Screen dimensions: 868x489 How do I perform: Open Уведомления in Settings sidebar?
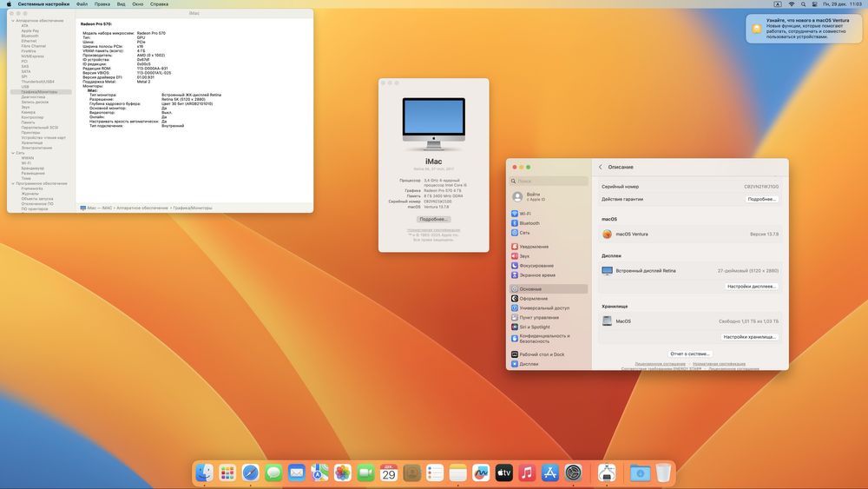tap(549, 247)
